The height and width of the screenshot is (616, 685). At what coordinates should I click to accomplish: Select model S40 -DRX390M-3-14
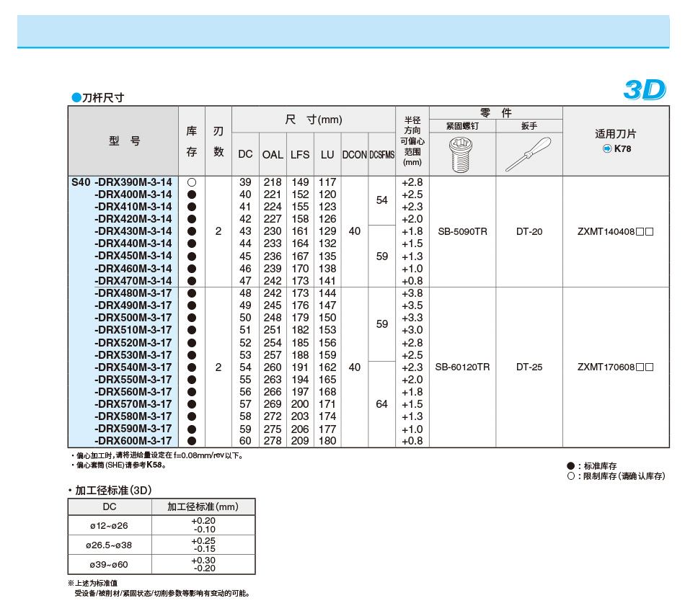pyautogui.click(x=122, y=182)
